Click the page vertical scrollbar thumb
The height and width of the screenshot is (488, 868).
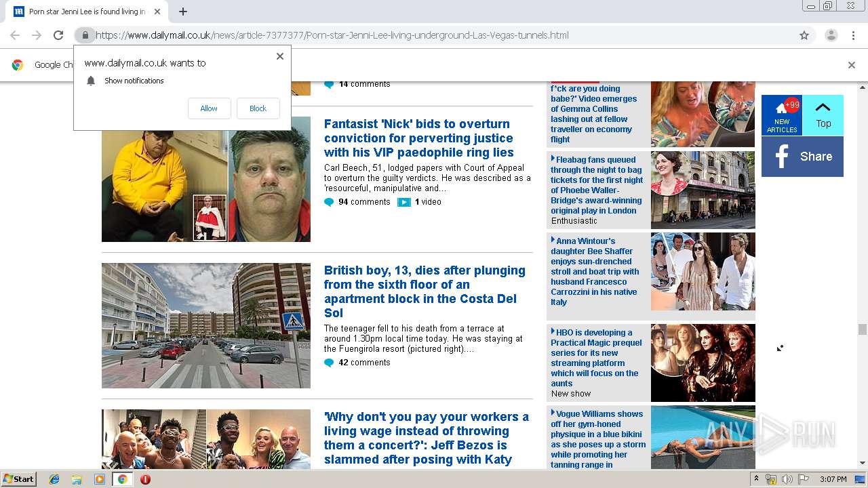863,329
